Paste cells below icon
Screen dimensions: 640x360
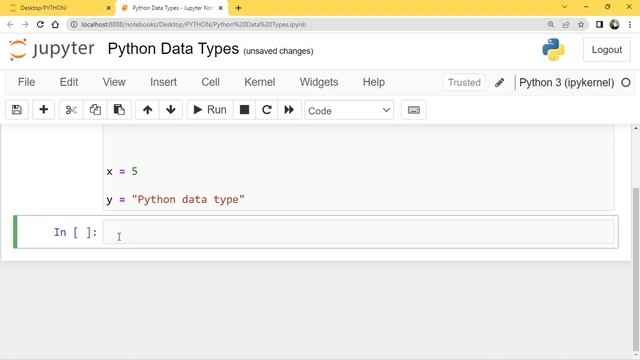(119, 110)
